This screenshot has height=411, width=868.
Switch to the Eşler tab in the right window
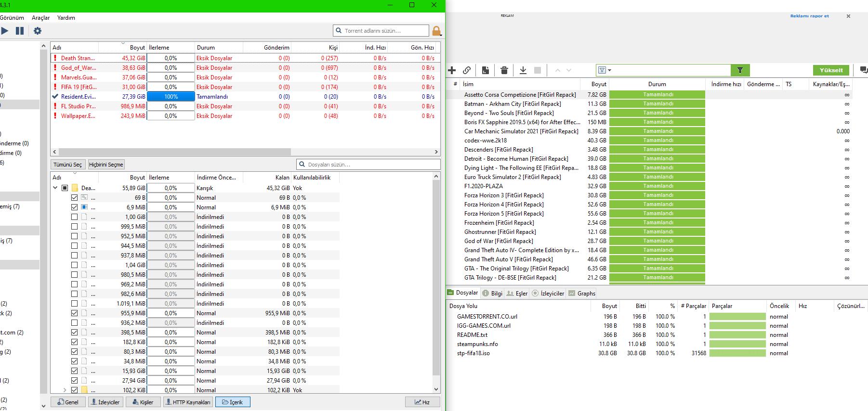click(x=517, y=294)
